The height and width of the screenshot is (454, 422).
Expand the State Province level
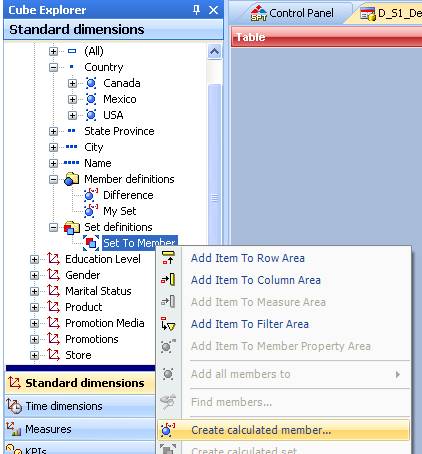tap(53, 131)
